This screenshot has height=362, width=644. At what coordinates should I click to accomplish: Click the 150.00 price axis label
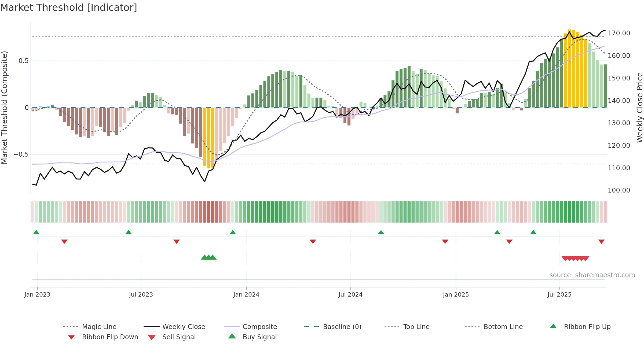[x=619, y=78]
